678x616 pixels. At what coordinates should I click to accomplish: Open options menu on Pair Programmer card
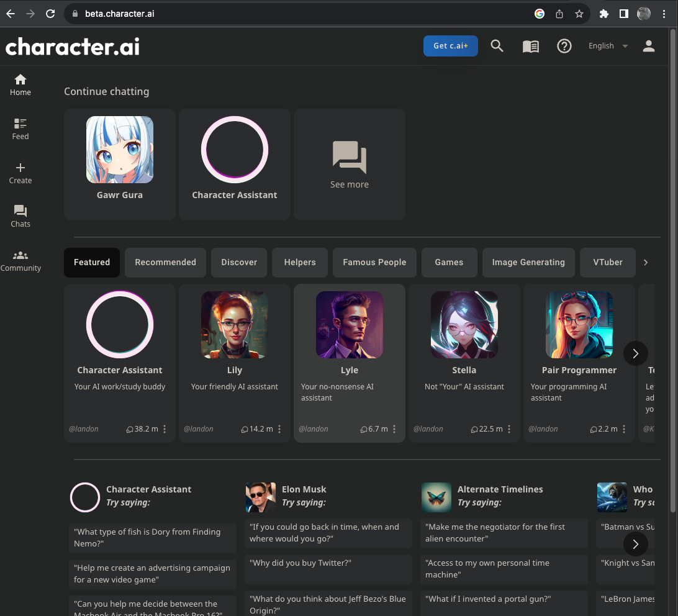(624, 428)
